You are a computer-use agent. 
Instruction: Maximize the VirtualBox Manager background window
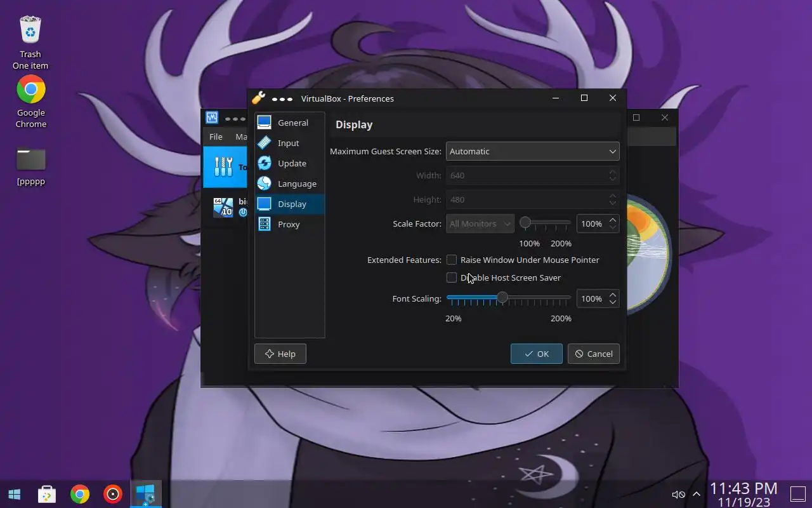(636, 117)
